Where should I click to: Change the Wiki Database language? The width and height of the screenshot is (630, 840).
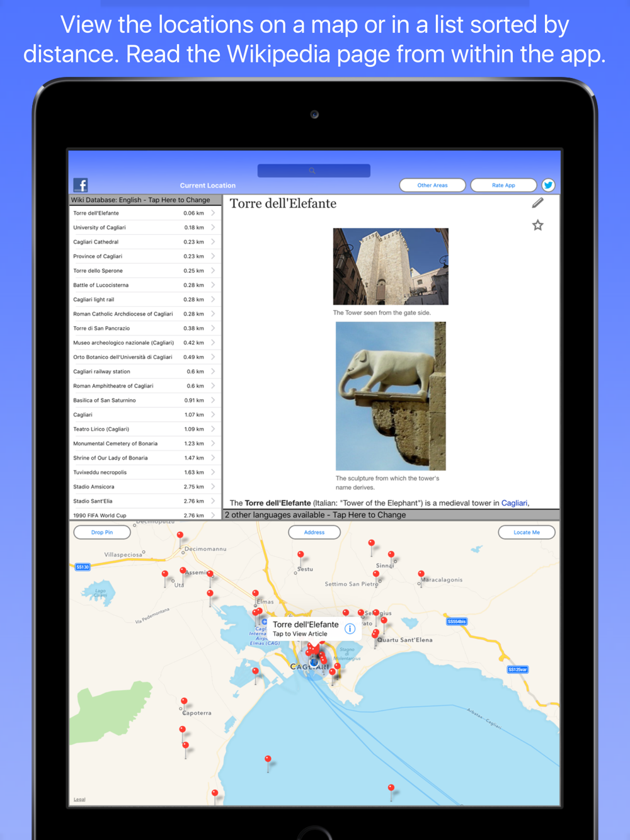click(x=146, y=200)
